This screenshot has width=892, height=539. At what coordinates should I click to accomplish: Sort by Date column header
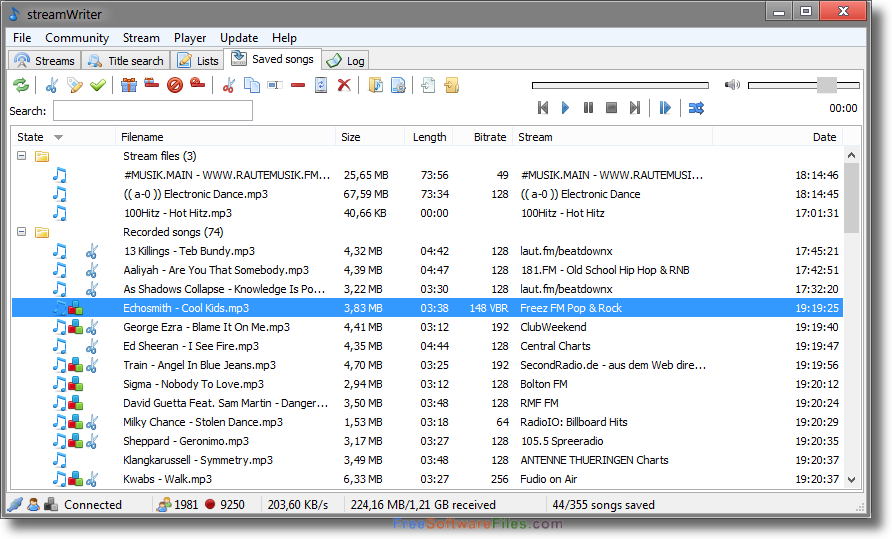click(777, 137)
